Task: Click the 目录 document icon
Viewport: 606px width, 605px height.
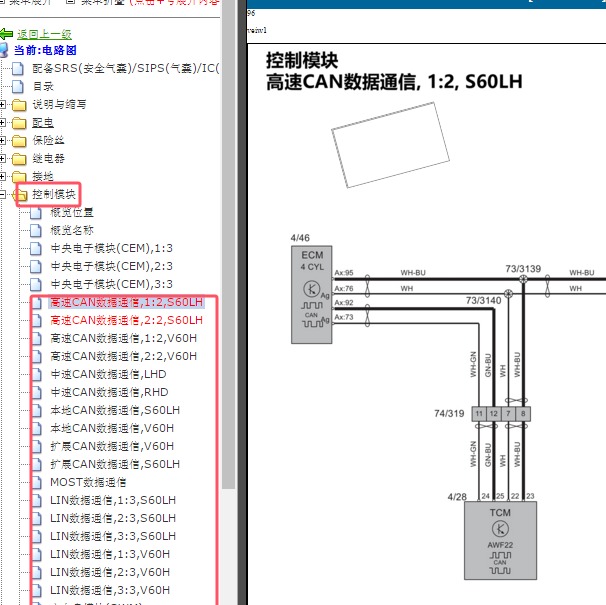Action: point(18,86)
